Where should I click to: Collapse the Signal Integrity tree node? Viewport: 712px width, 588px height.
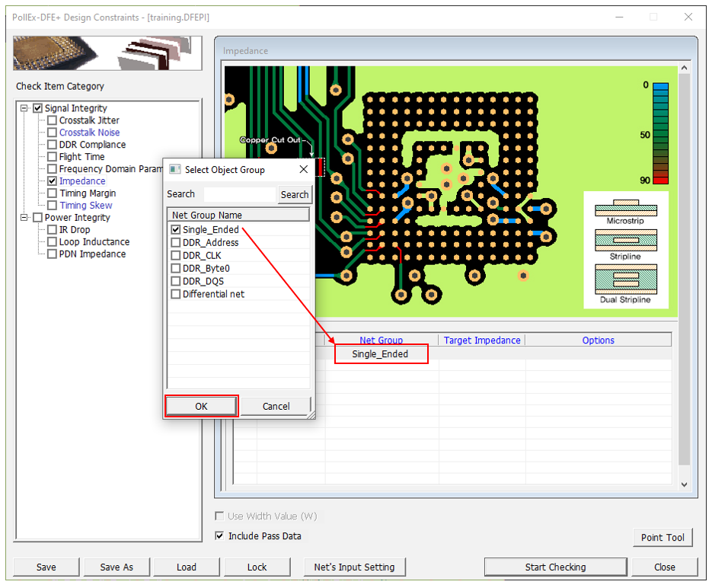coord(24,108)
